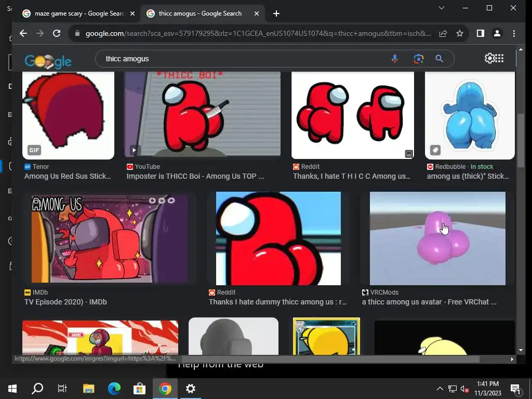Open the Settings app on taskbar
This screenshot has width=532, height=399.
pos(190,389)
